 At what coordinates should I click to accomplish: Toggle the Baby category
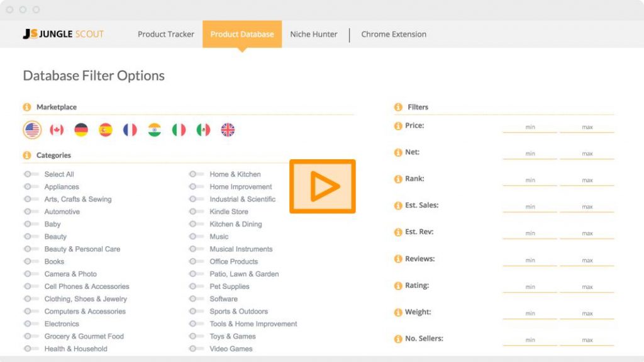pyautogui.click(x=31, y=223)
